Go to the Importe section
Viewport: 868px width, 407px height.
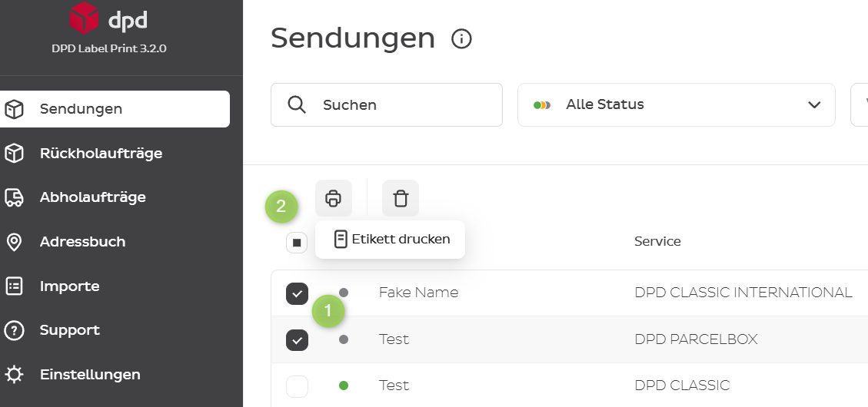[70, 286]
